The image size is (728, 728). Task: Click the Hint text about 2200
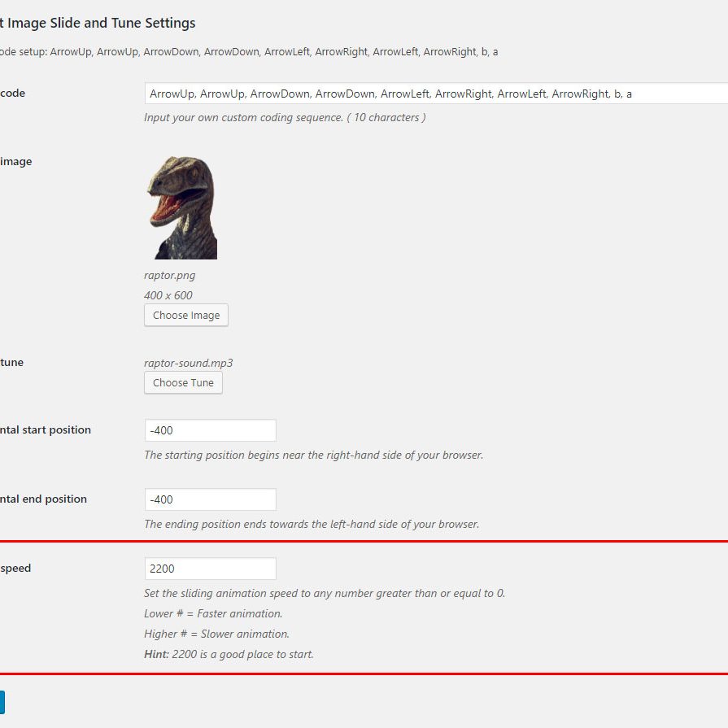[229, 654]
